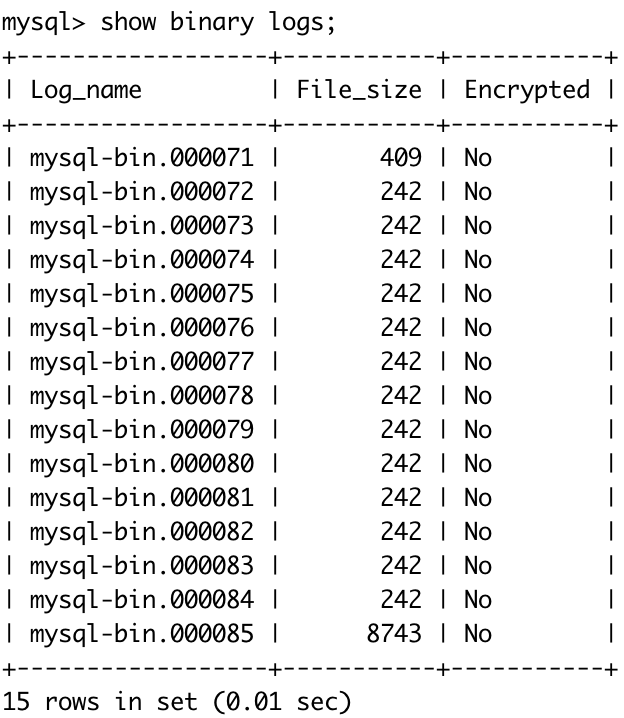The image size is (624, 718).
Task: Click the Log_name column header
Action: (86, 90)
